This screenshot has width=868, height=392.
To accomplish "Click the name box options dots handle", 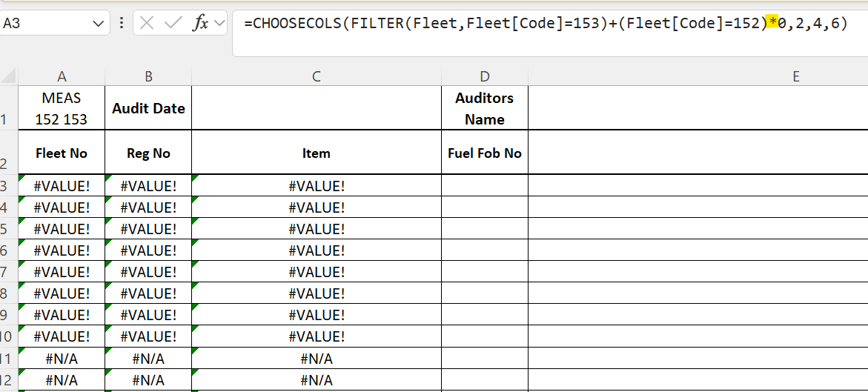I will coord(122,23).
